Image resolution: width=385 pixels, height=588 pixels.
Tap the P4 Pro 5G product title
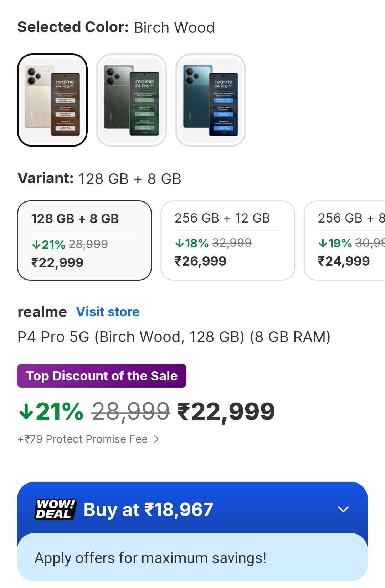(x=174, y=337)
